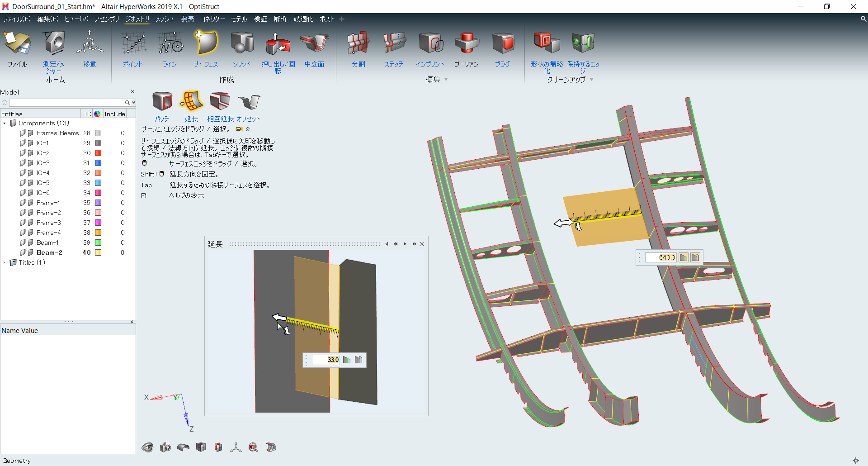Viewport: 868px width, 466px height.
Task: Open the 編集 group dropdown arrow
Action: click(446, 79)
